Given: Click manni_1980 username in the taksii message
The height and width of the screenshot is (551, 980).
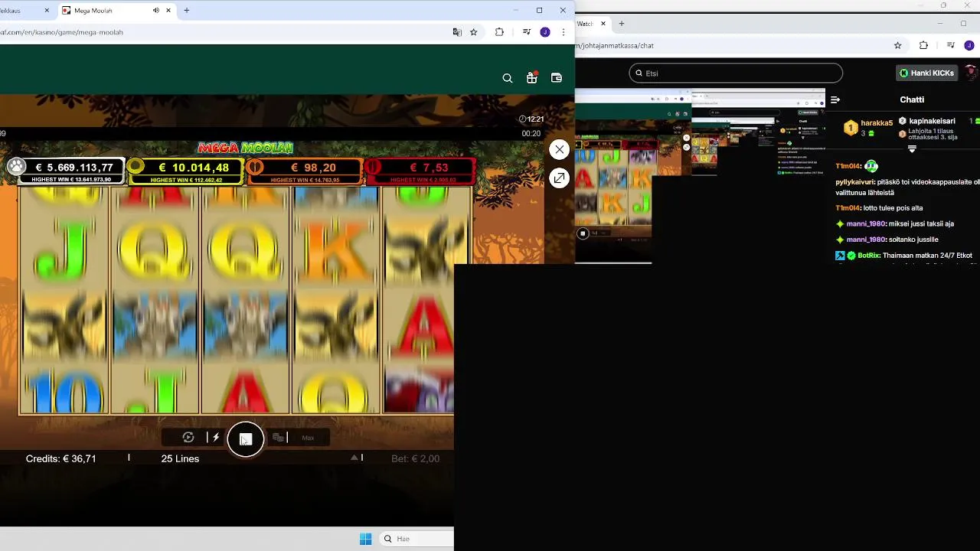Looking at the screenshot, I should click(x=866, y=223).
